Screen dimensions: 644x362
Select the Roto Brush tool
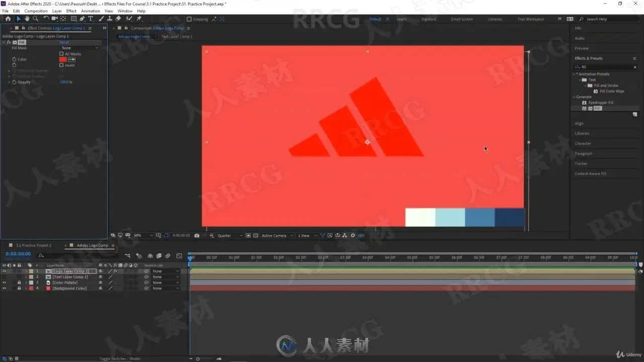coord(129,19)
